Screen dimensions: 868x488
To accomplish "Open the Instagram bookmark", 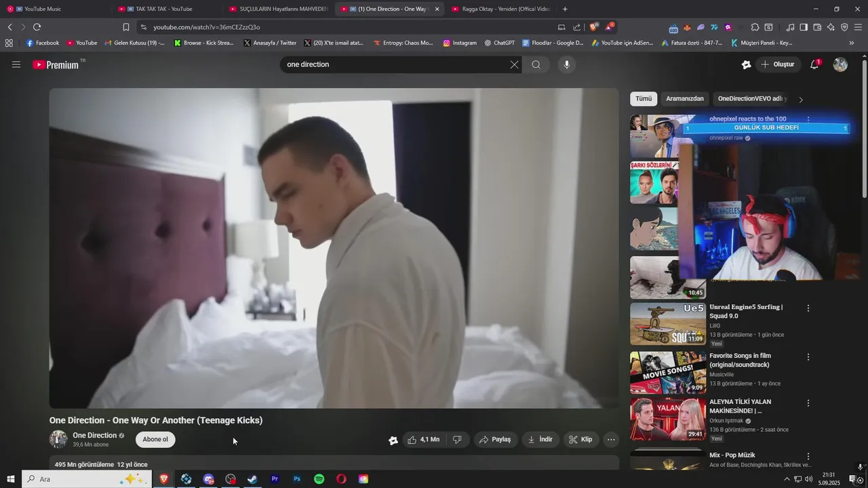I will click(x=460, y=43).
